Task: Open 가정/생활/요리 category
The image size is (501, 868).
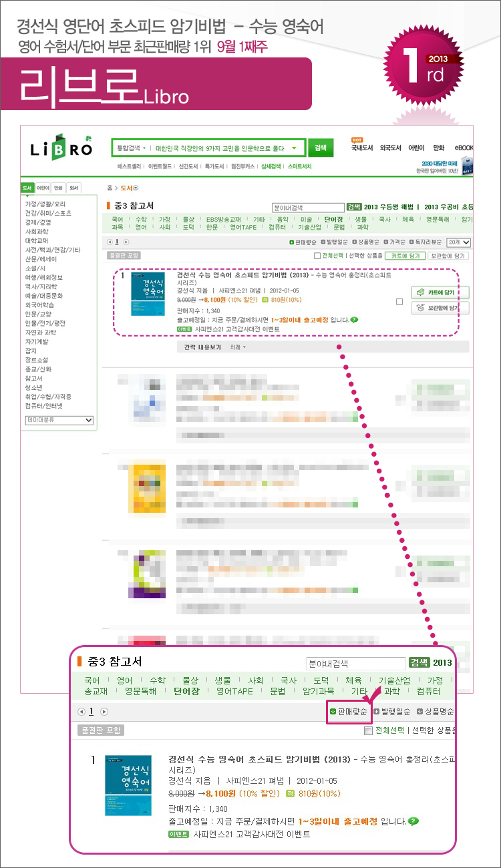Action: [45, 204]
